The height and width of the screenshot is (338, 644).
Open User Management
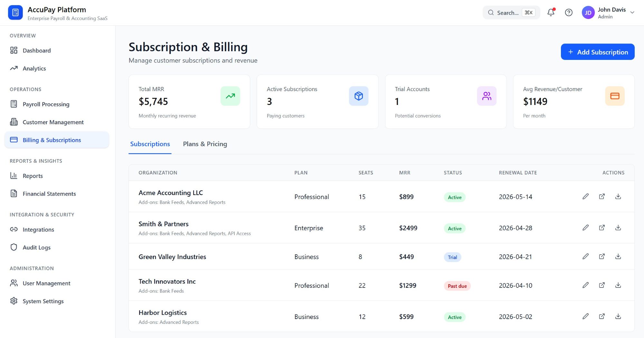pyautogui.click(x=57, y=283)
